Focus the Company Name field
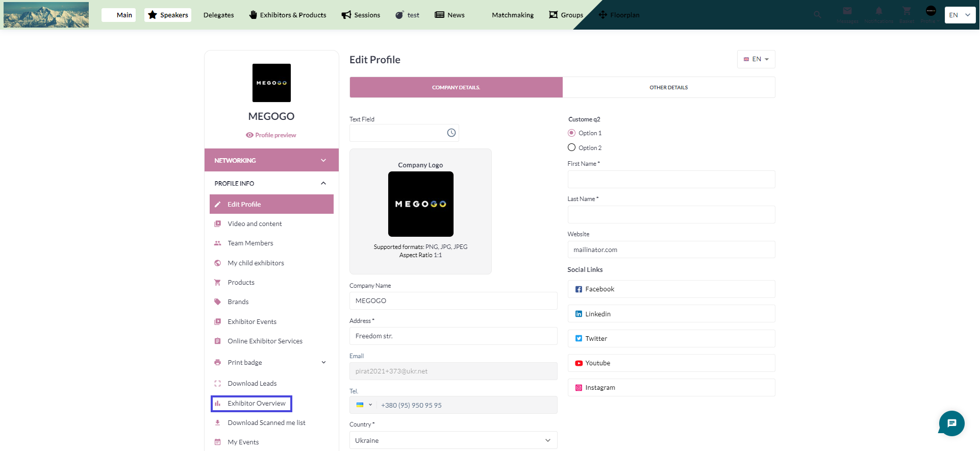Screen dimensions: 980x451 pyautogui.click(x=454, y=301)
